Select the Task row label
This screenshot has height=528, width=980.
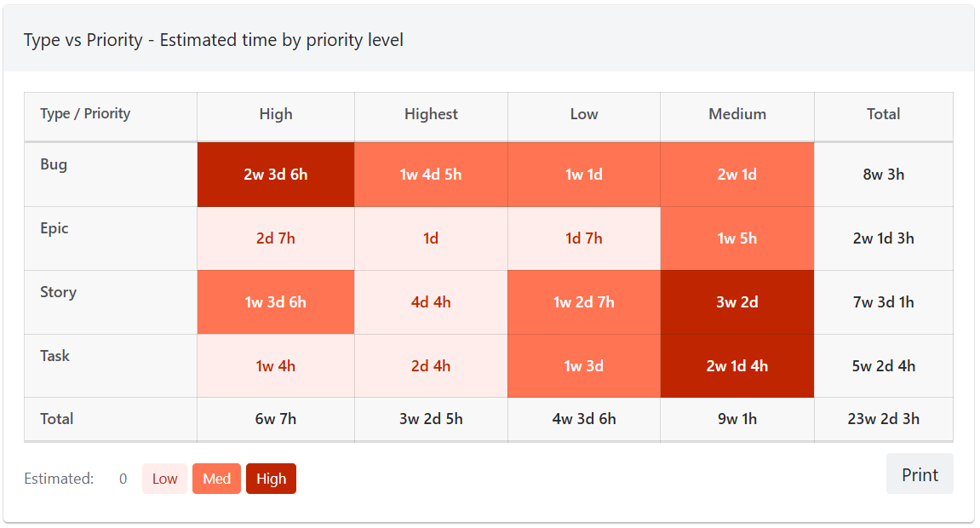(55, 356)
